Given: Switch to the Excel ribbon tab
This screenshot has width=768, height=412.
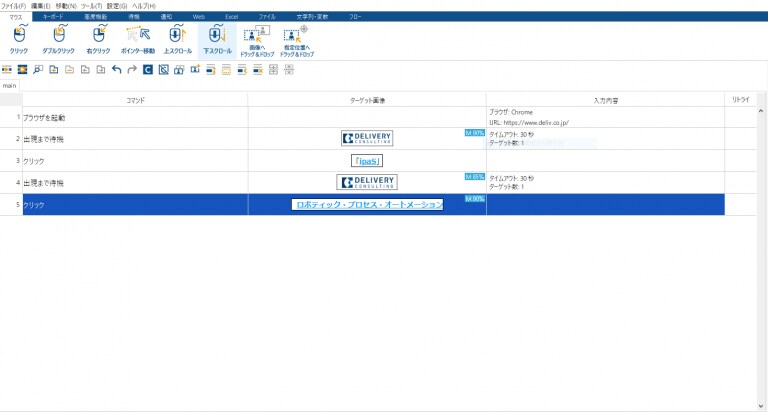Looking at the screenshot, I should [232, 17].
